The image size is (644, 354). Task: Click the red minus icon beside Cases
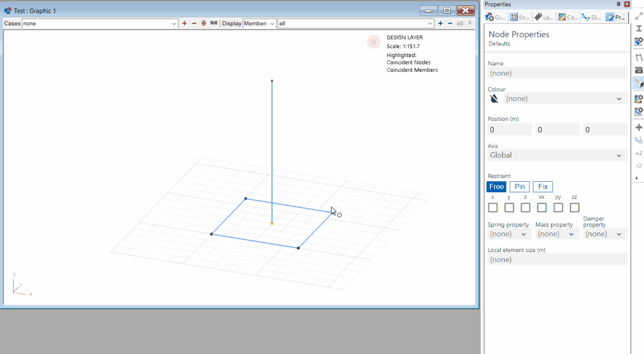pyautogui.click(x=194, y=23)
